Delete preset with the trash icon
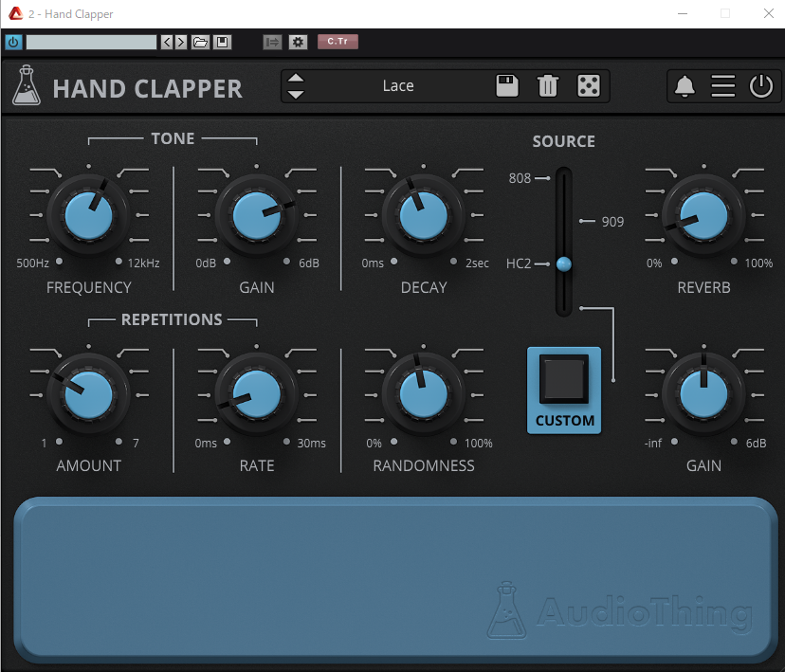This screenshot has width=785, height=672. pyautogui.click(x=548, y=85)
